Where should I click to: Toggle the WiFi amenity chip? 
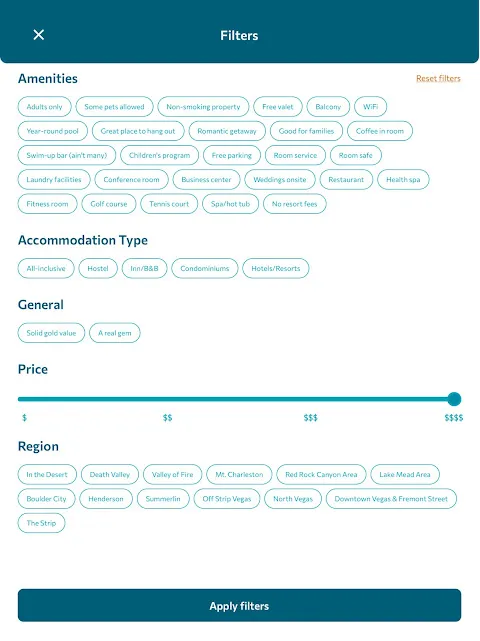[x=370, y=107]
